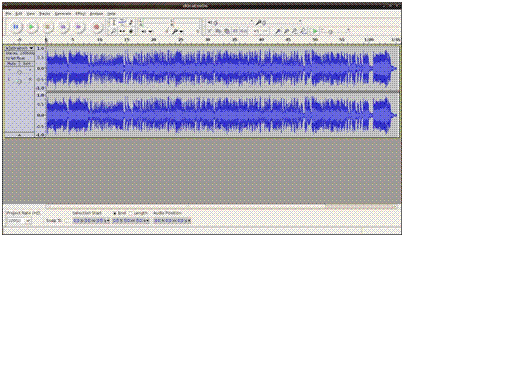Click the Pause transport button
512x384 pixels.
16,27
